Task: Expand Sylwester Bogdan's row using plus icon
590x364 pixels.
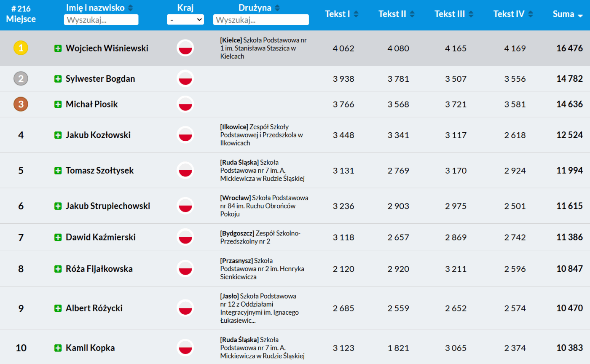Action: click(58, 79)
